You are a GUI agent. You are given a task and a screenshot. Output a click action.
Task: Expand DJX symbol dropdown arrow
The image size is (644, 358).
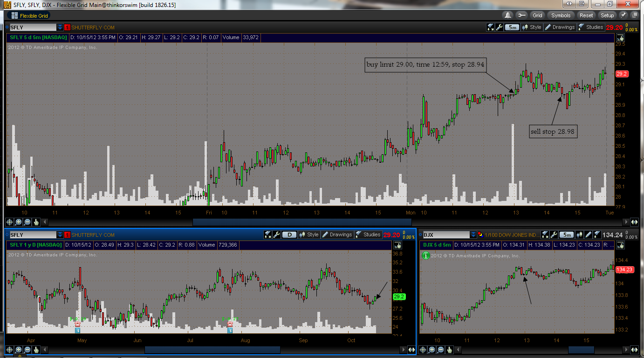[473, 235]
